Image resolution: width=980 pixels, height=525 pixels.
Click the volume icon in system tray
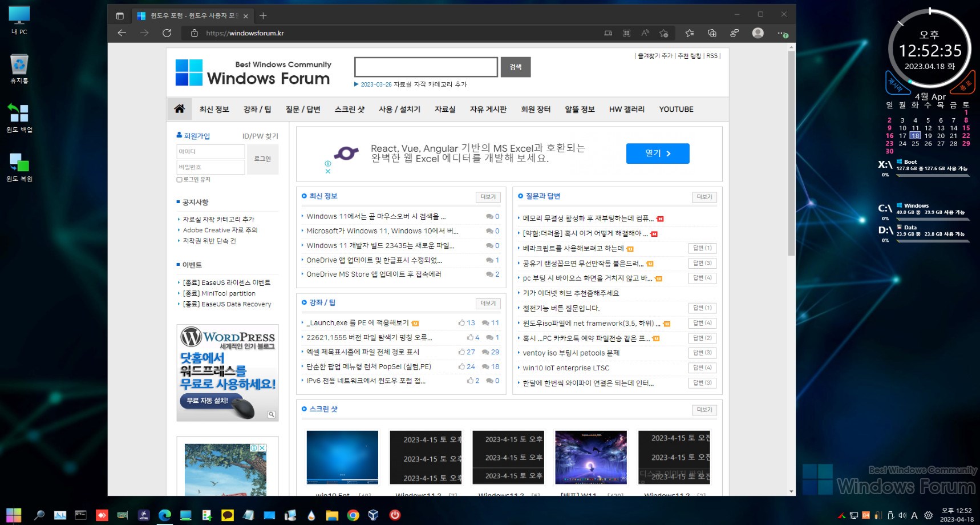click(902, 515)
